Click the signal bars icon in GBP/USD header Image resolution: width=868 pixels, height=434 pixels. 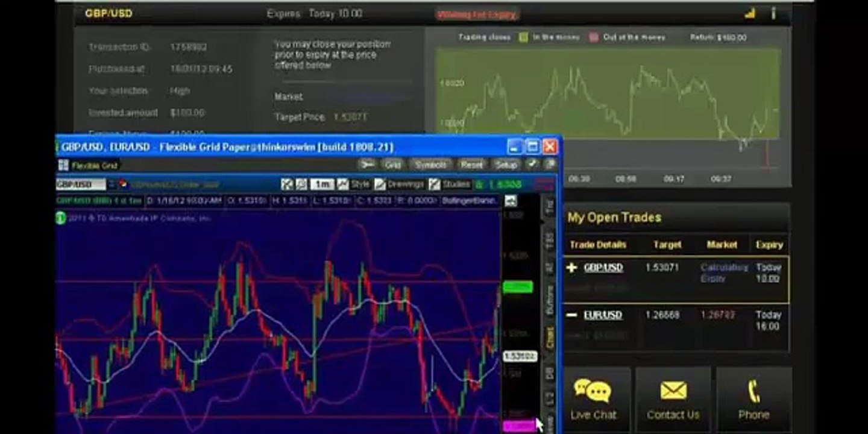click(750, 13)
